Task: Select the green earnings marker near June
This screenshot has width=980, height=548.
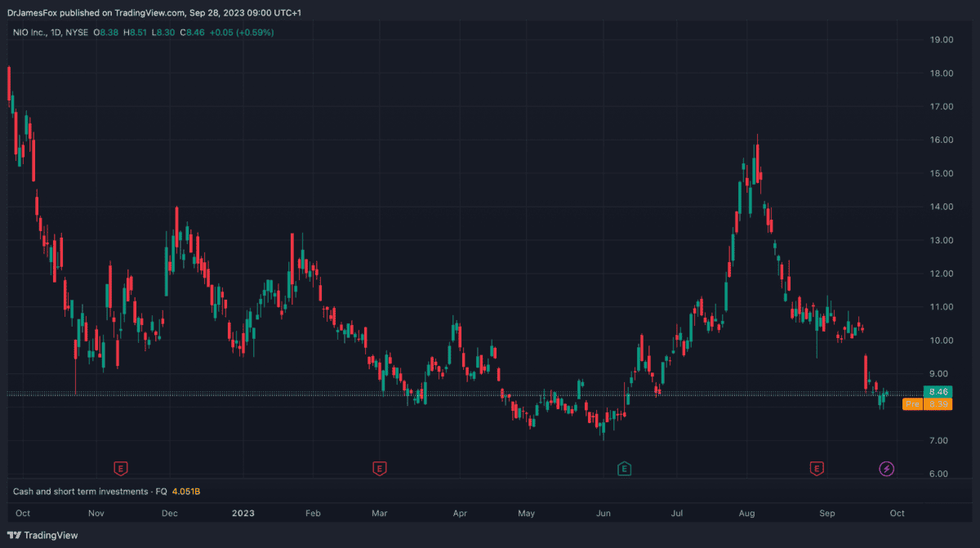Action: 624,468
